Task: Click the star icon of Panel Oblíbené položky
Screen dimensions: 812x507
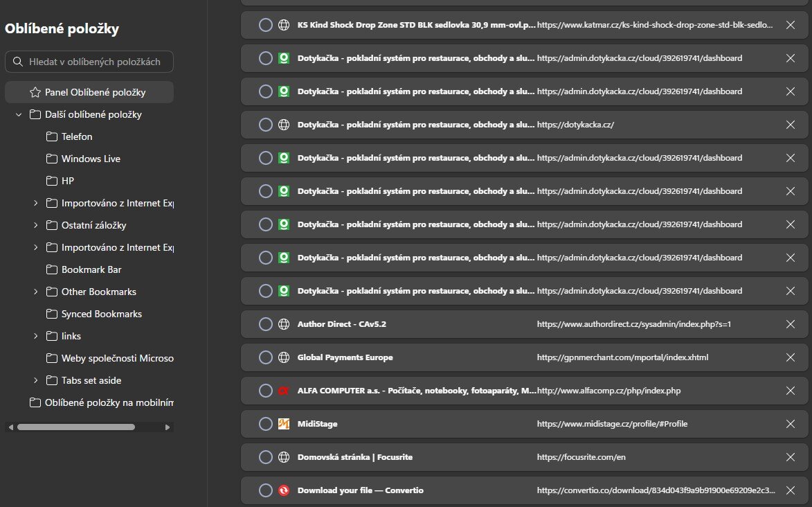Action: tap(35, 92)
